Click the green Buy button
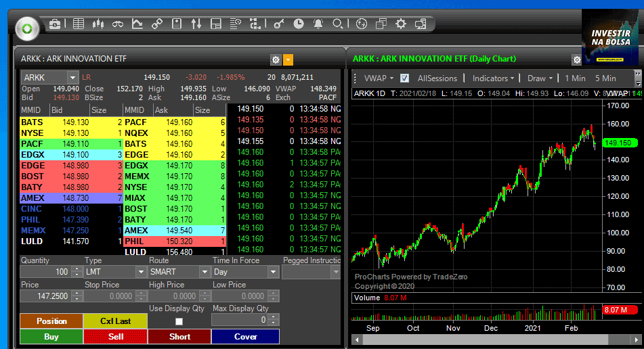 coord(51,337)
